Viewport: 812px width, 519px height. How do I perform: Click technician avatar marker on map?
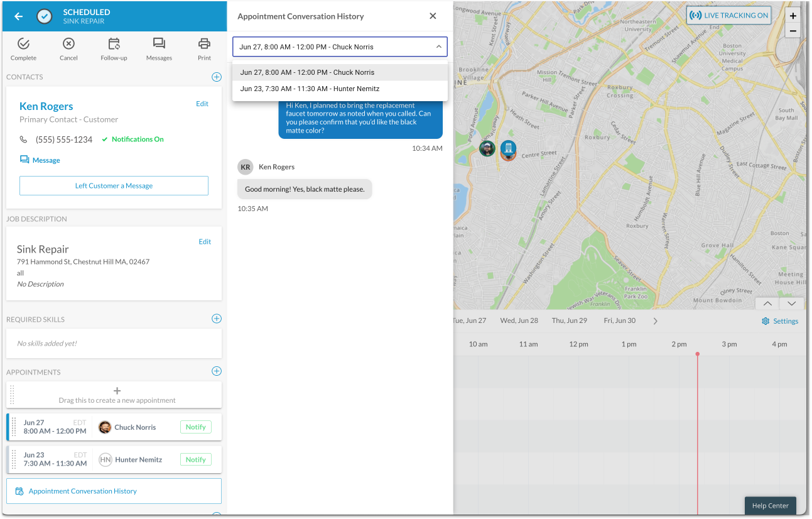point(487,149)
